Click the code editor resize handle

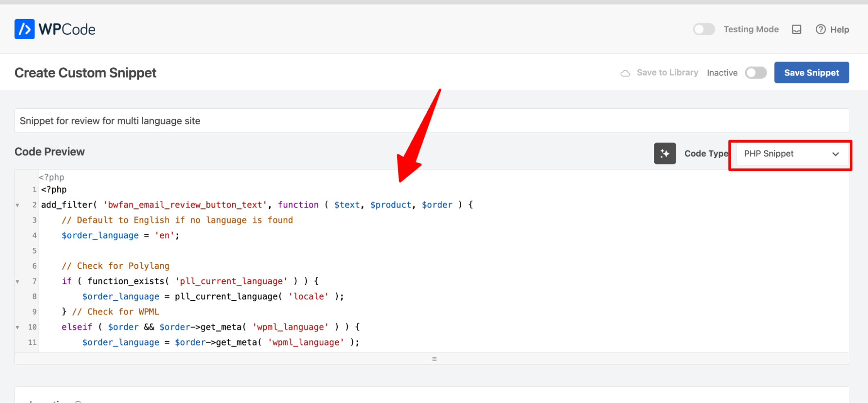(434, 359)
